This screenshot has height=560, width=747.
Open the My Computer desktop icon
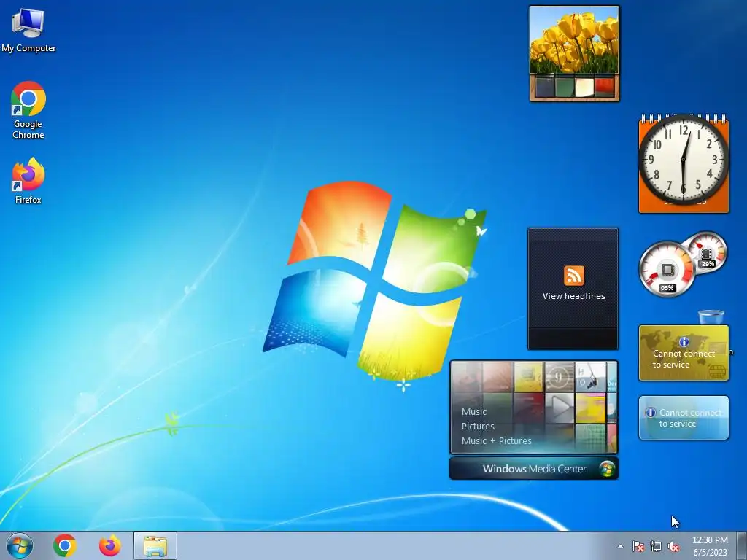click(28, 30)
